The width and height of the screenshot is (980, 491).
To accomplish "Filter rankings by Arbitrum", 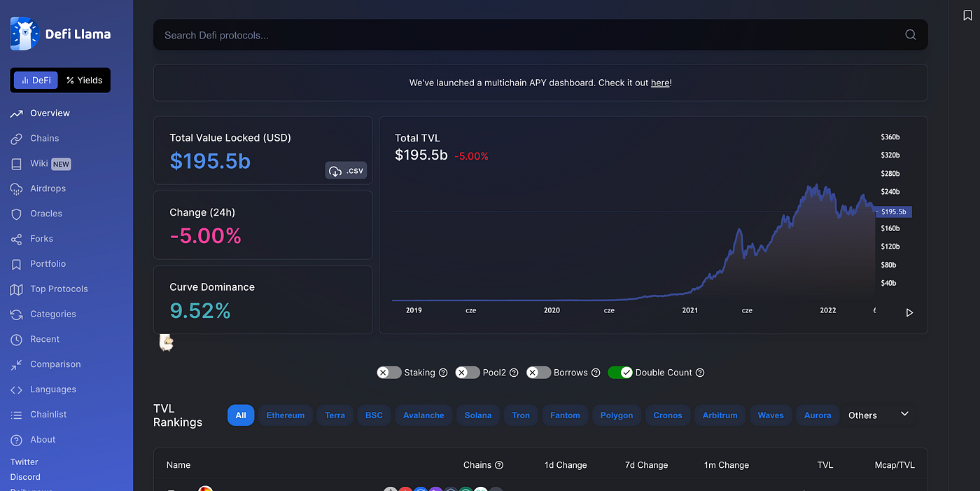I will [720, 415].
